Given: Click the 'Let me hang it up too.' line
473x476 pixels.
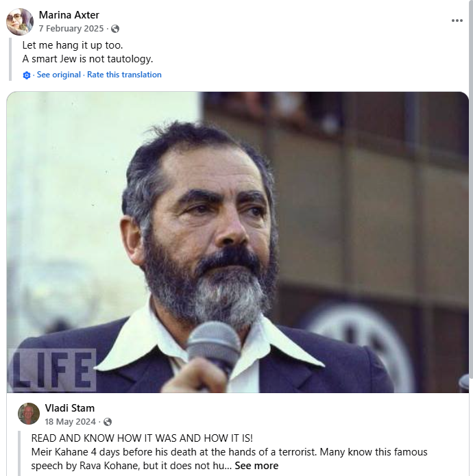Looking at the screenshot, I should tap(72, 45).
